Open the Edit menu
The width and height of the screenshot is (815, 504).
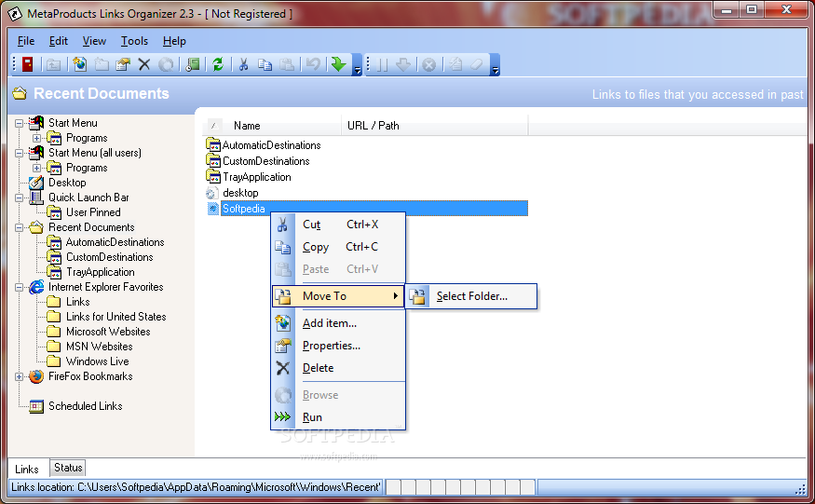coord(59,41)
